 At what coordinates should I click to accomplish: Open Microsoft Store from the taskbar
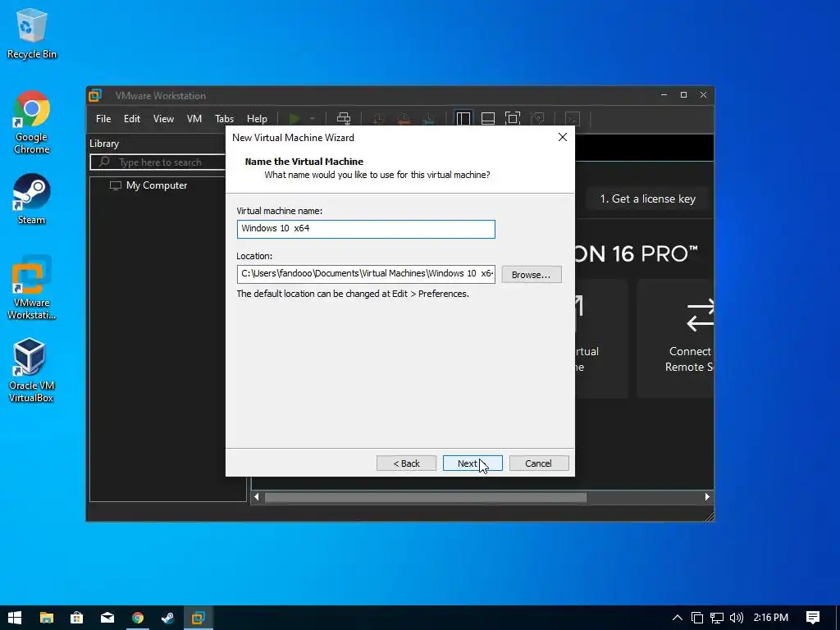click(x=76, y=618)
